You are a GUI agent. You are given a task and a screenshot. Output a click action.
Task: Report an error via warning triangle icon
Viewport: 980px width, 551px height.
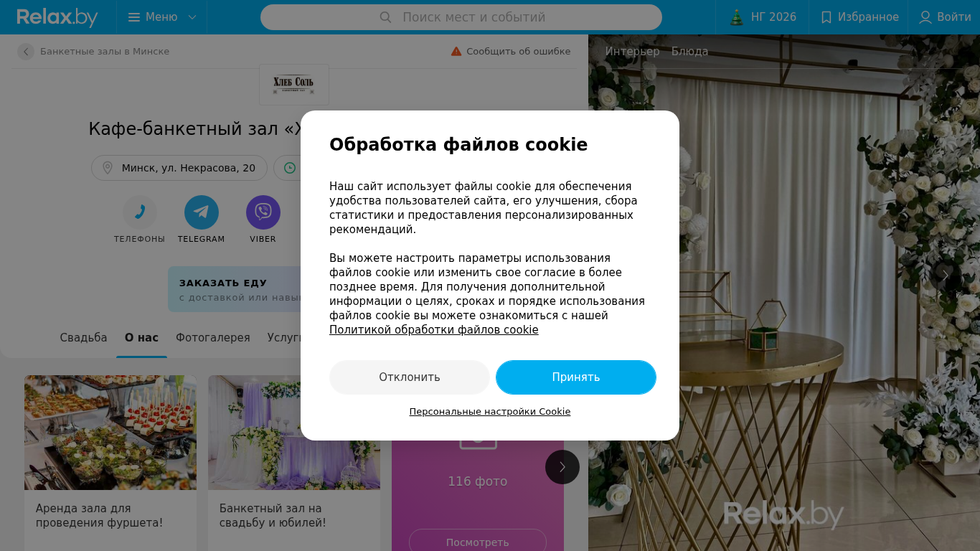[456, 52]
